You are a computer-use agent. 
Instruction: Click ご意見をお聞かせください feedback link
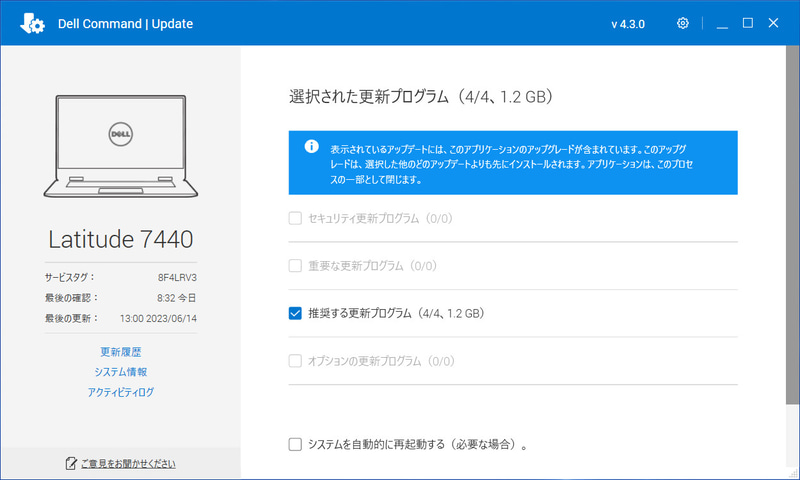(x=128, y=464)
